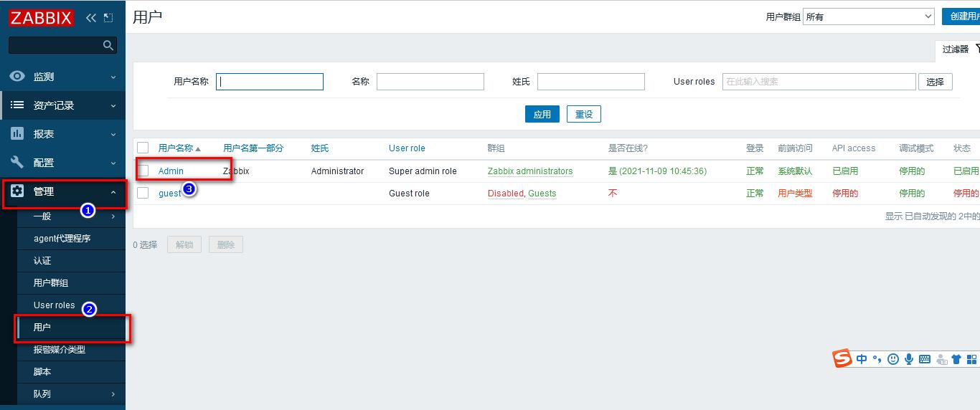Focus the 名称 filter input
The width and height of the screenshot is (980, 410).
[x=430, y=82]
